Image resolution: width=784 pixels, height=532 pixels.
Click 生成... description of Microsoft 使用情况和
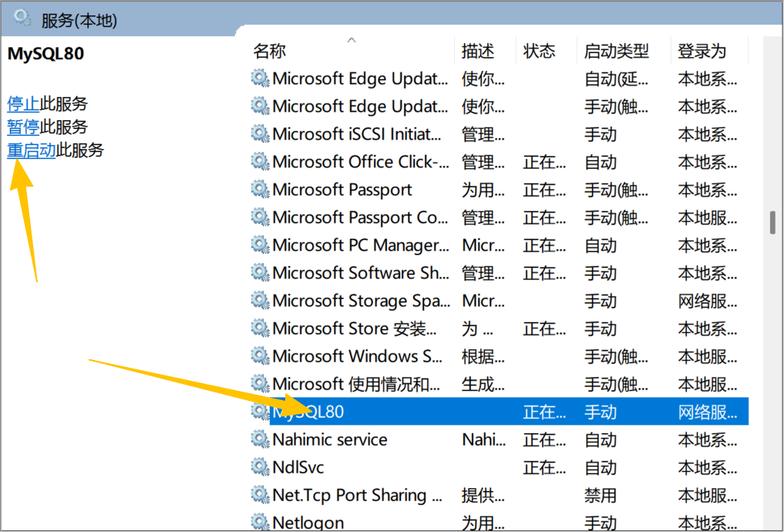[x=483, y=384]
